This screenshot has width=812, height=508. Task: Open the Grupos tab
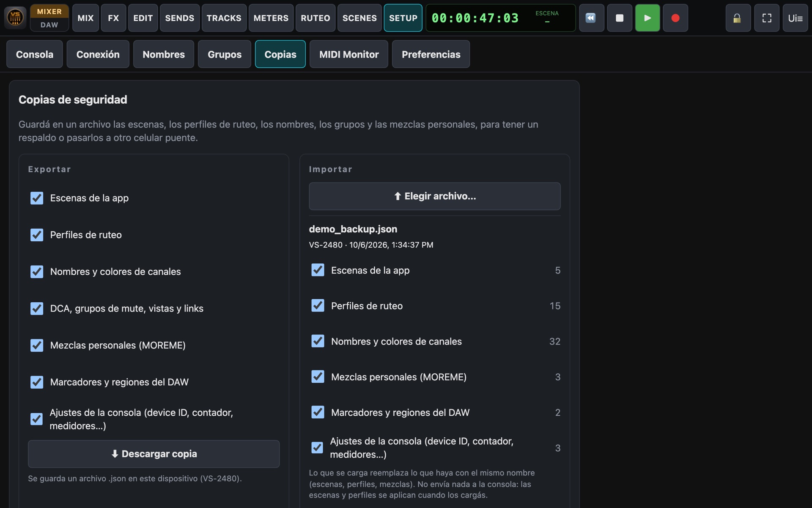(225, 54)
